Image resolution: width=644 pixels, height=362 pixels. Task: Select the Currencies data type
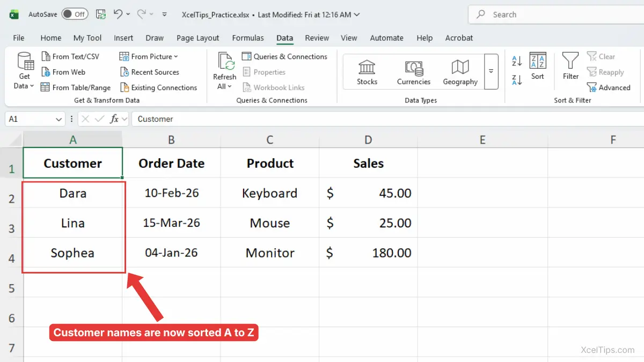click(414, 72)
